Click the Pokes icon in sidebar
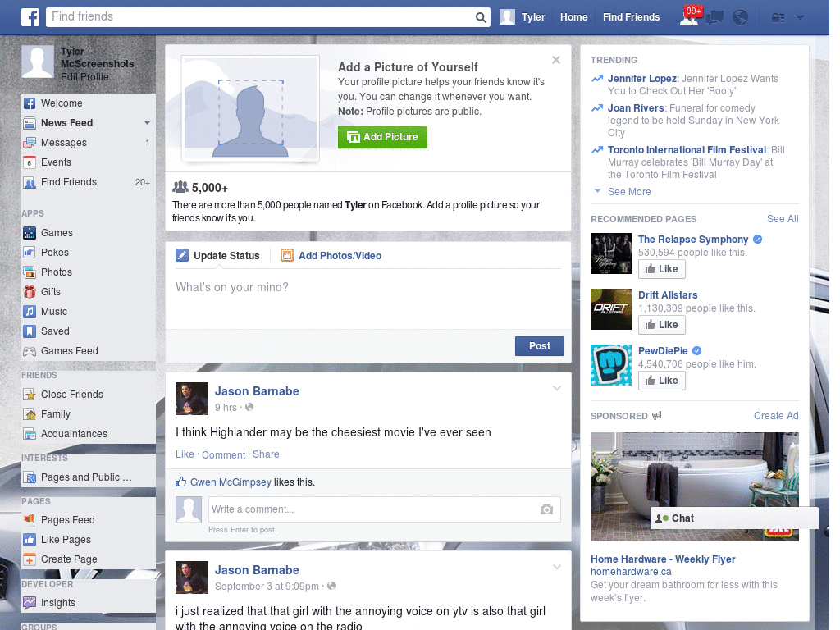Screen dimensions: 840x630 (x=30, y=253)
